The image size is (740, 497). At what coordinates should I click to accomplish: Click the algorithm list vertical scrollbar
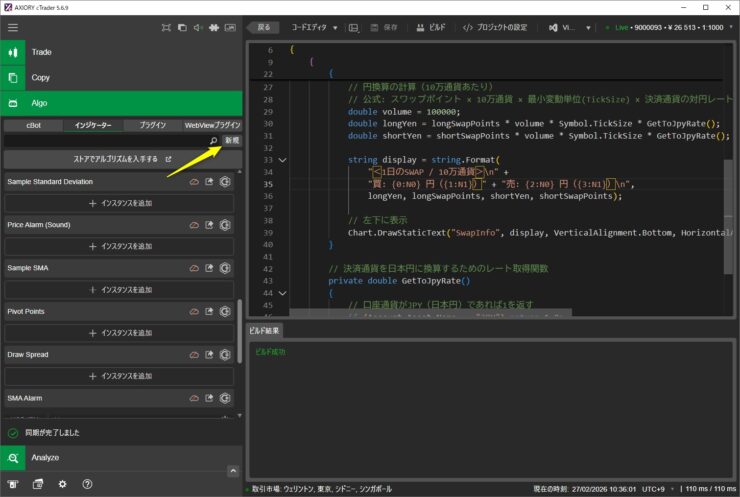(239, 330)
